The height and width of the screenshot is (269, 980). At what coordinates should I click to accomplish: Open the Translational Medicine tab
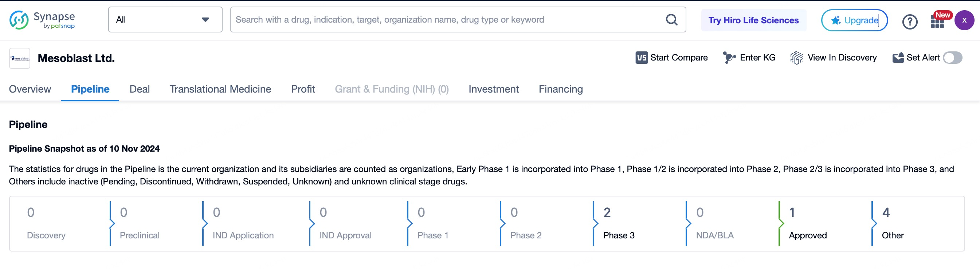click(x=220, y=89)
